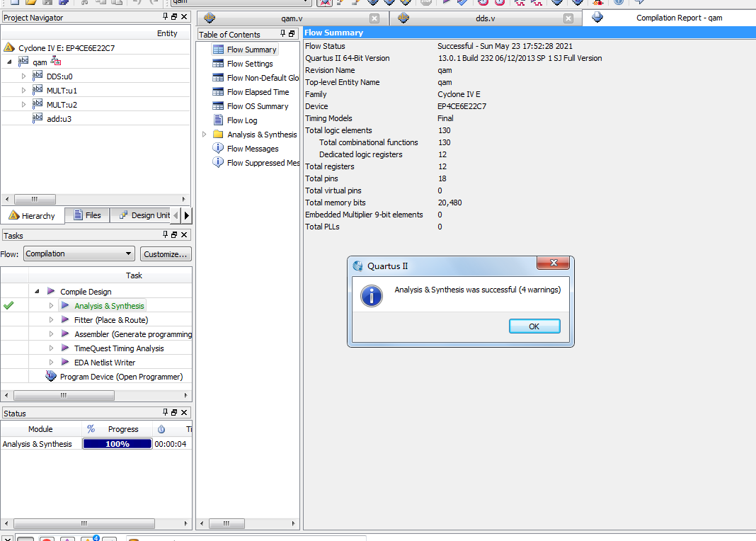Viewport: 756px width, 541px height.
Task: Collapse the Compile Design task
Action: click(37, 291)
